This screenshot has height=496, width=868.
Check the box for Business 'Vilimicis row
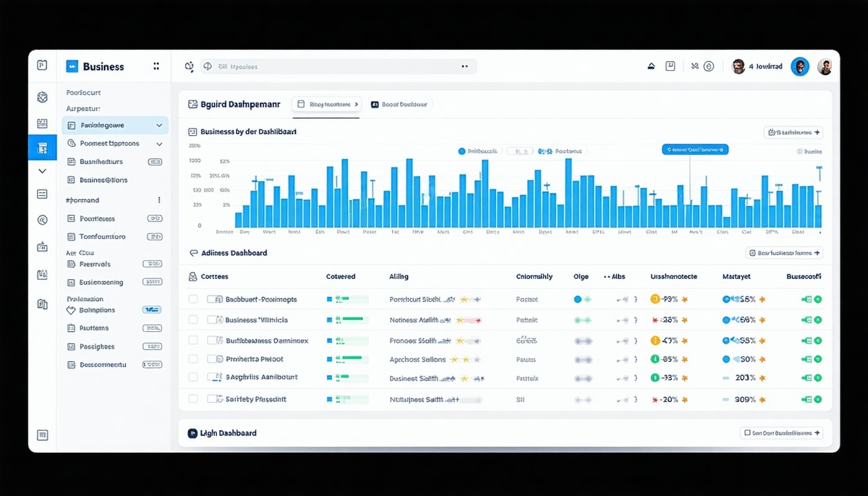tap(193, 320)
